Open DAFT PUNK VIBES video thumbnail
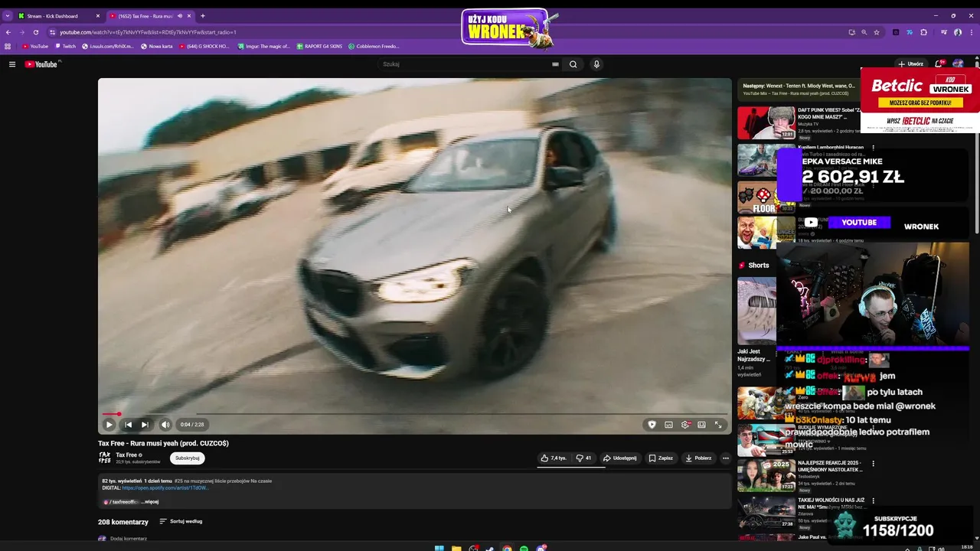Image resolution: width=980 pixels, height=551 pixels. click(766, 122)
